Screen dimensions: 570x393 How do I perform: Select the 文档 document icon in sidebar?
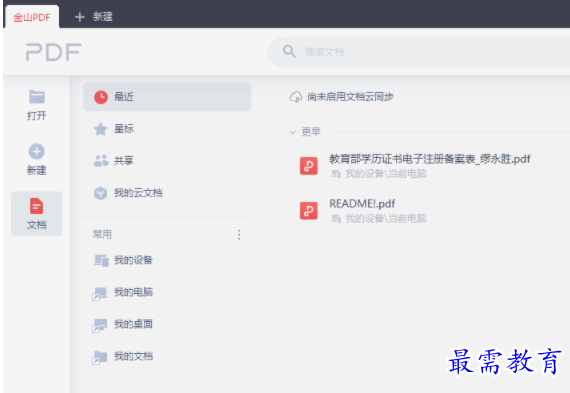point(36,206)
